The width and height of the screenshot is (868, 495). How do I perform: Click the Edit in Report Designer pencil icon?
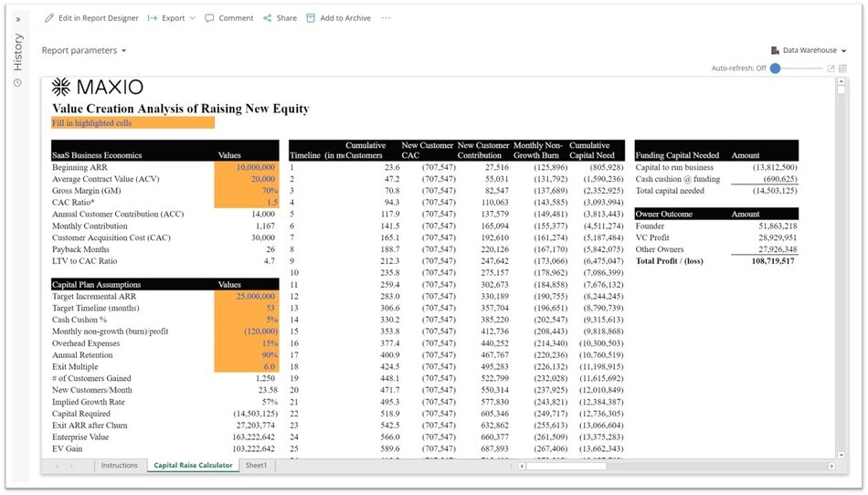(x=49, y=18)
